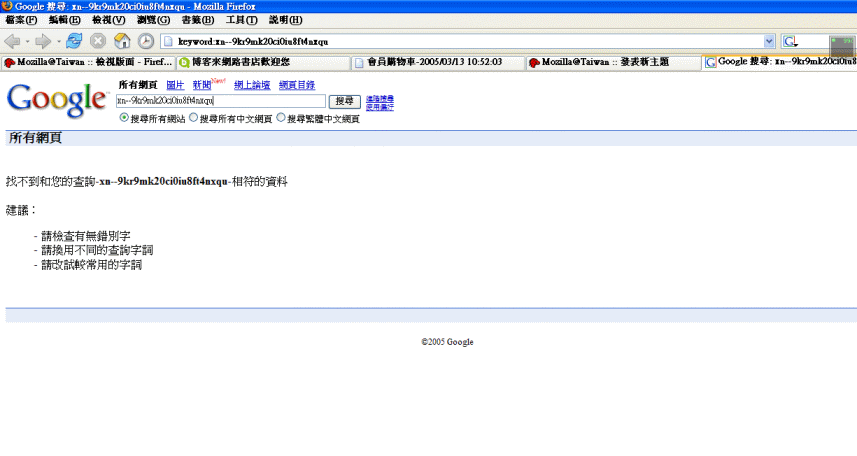857x456 pixels.
Task: Open the 書籤(B) menu
Action: pos(198,20)
